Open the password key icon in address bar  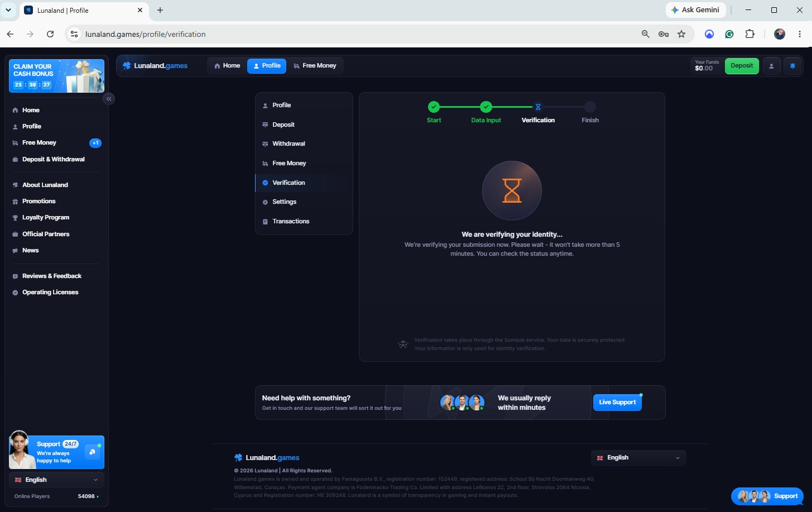(664, 34)
